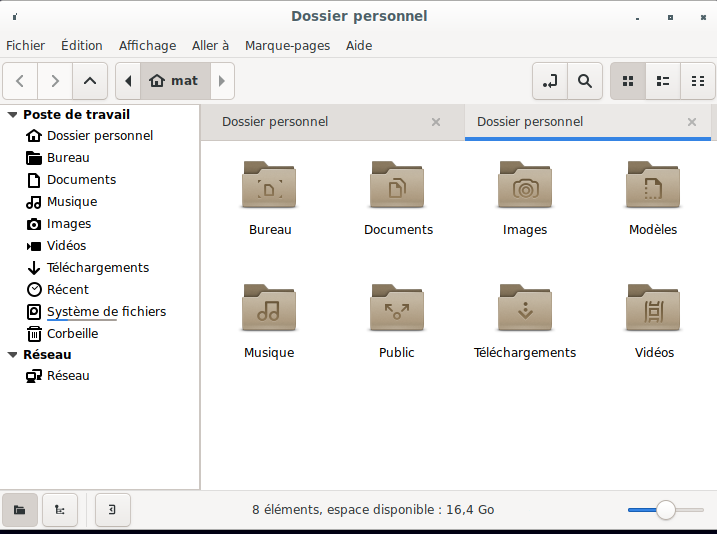Viewport: 717px width, 534px height.
Task: Open the Affichage menu
Action: pos(147,45)
